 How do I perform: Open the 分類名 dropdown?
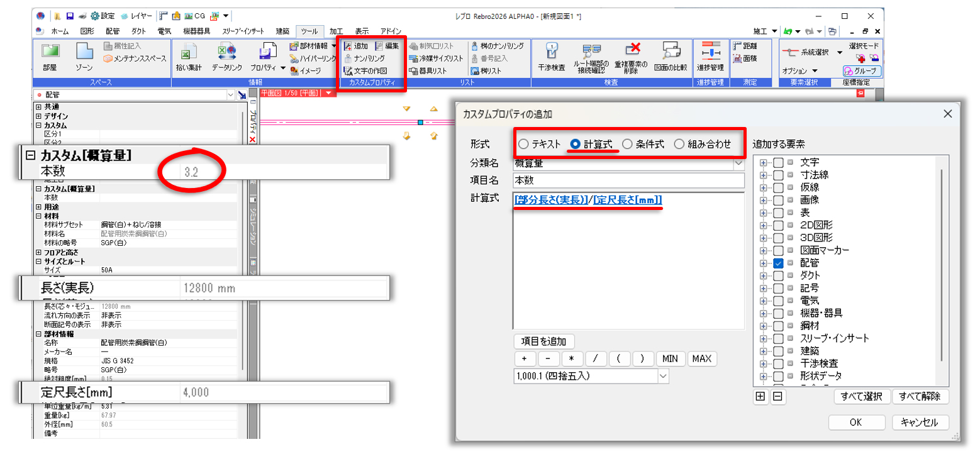click(x=738, y=163)
